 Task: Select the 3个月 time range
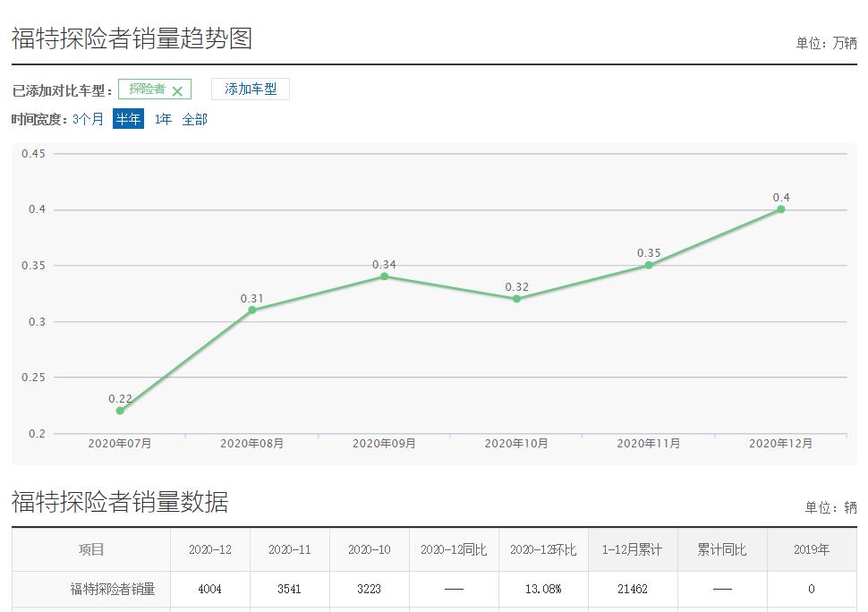pos(88,119)
